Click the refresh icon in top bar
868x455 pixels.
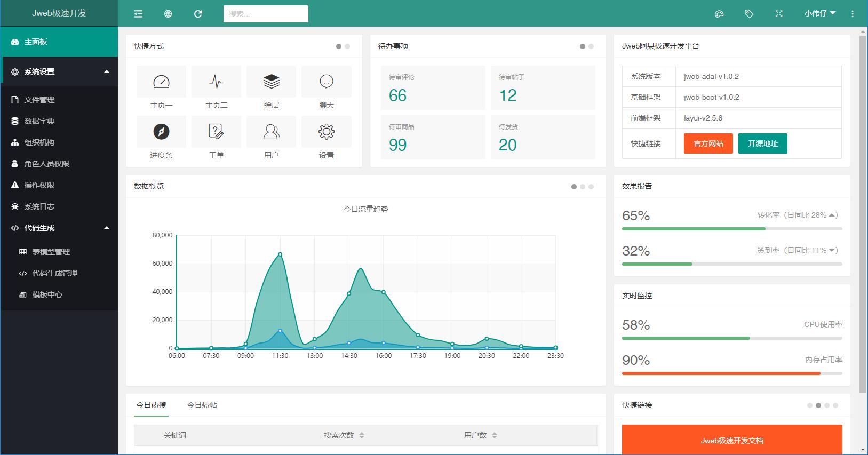(198, 14)
